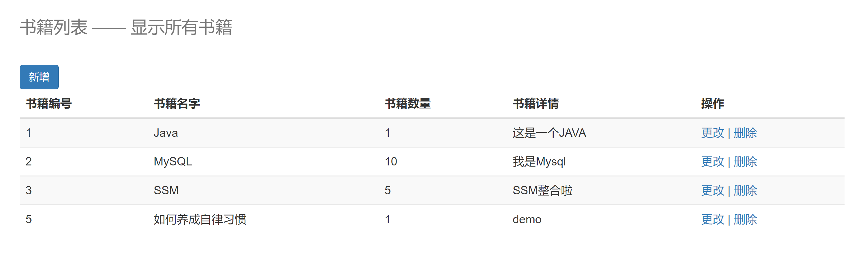Click the demo detail cell
868x260 pixels.
click(527, 219)
